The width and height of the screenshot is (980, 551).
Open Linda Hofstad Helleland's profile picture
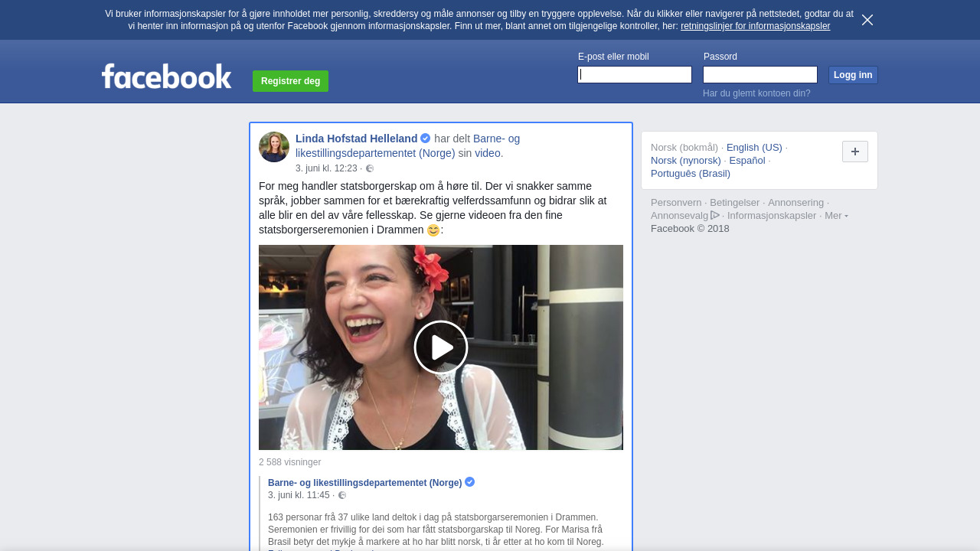(274, 147)
